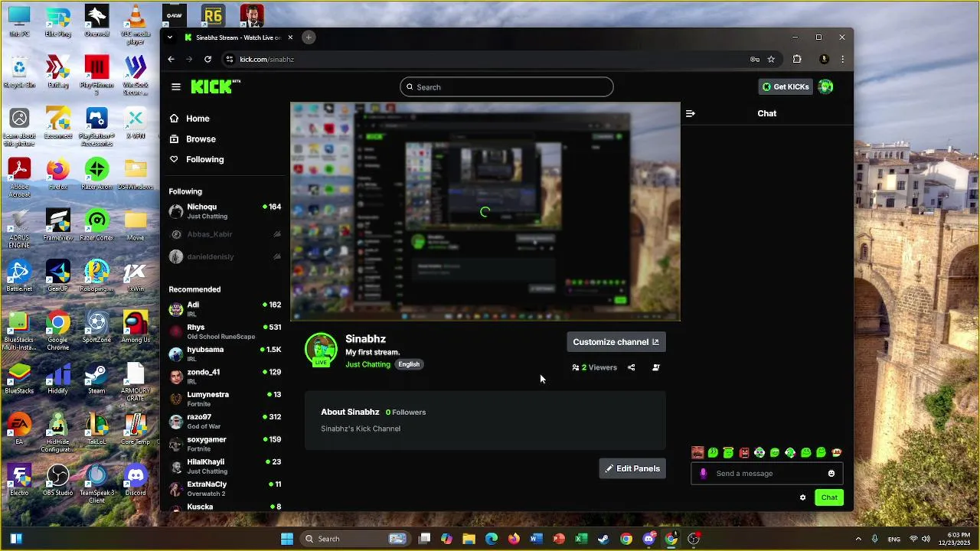This screenshot has height=551, width=980.
Task: Open Steam desktop shortcut
Action: (x=96, y=379)
